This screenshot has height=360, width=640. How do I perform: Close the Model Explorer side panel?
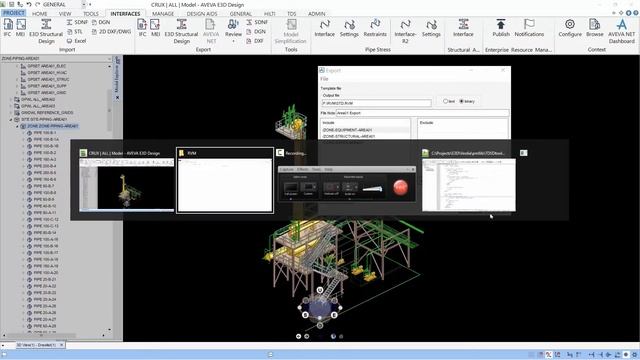118,98
